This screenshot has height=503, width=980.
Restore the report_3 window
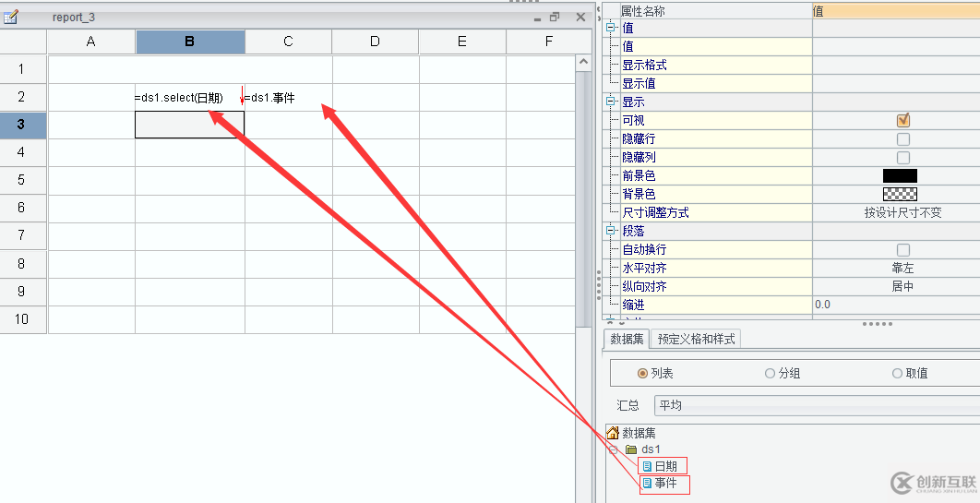555,17
